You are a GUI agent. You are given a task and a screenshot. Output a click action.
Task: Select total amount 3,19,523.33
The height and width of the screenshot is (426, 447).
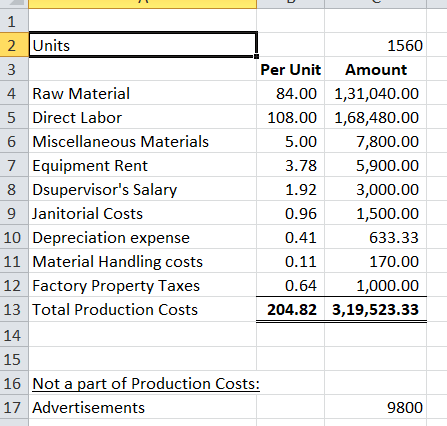click(375, 309)
